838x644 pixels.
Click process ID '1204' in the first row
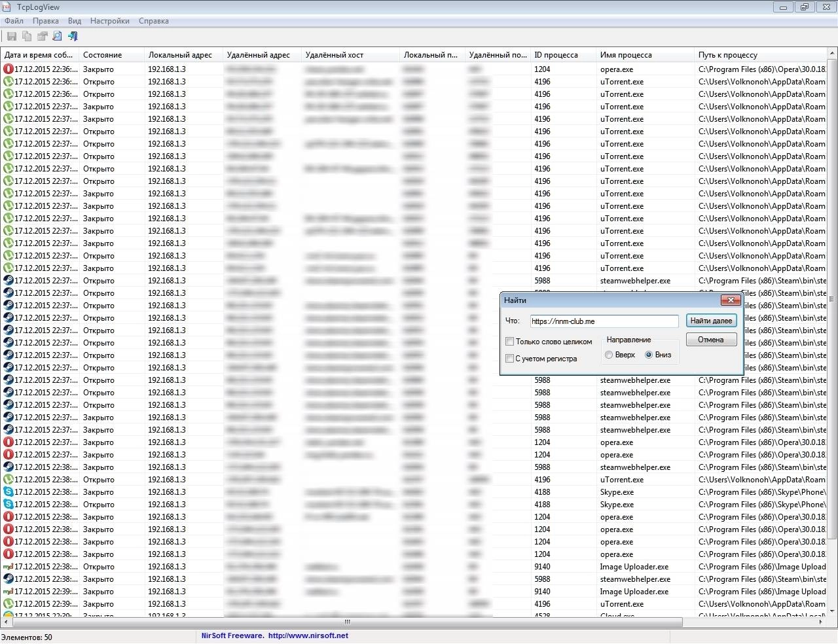coord(542,69)
